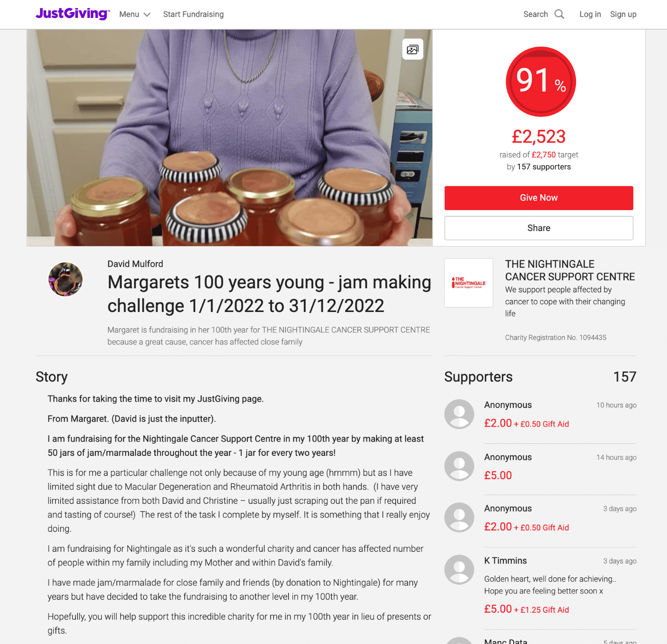Click the Nightingale Cancer Support Centre logo

[x=469, y=283]
